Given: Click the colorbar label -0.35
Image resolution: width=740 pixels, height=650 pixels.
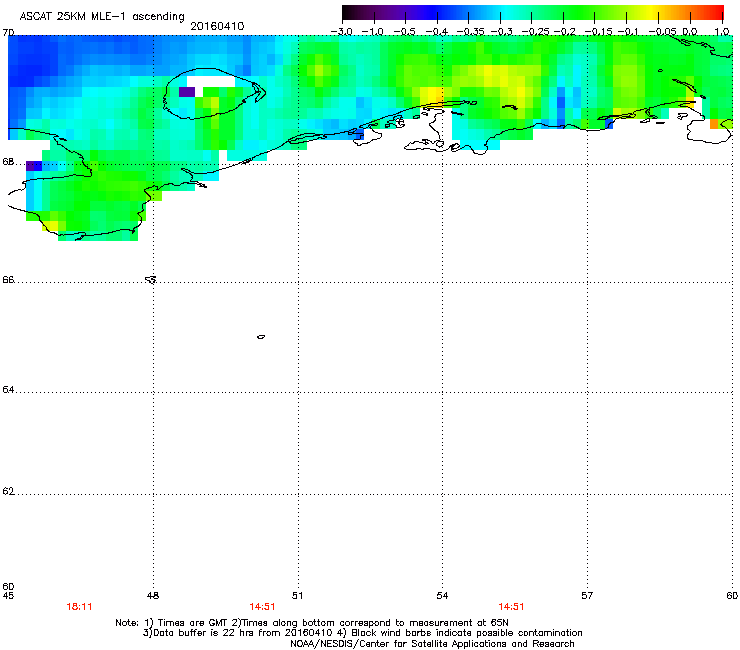Looking at the screenshot, I should point(471,32).
